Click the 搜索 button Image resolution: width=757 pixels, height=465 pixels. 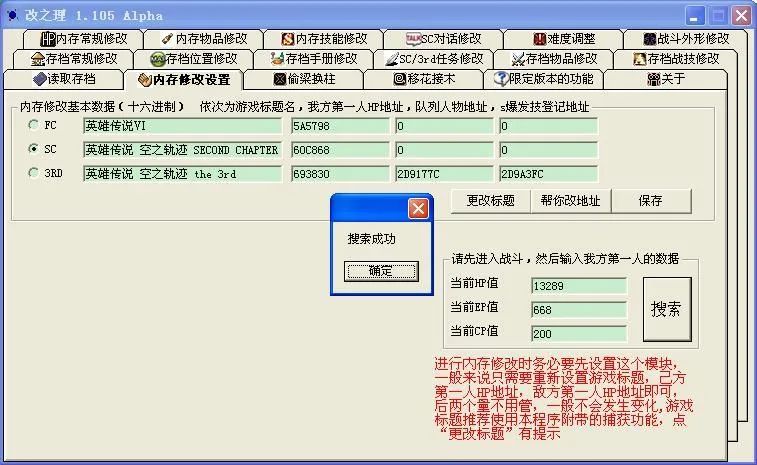coord(666,309)
